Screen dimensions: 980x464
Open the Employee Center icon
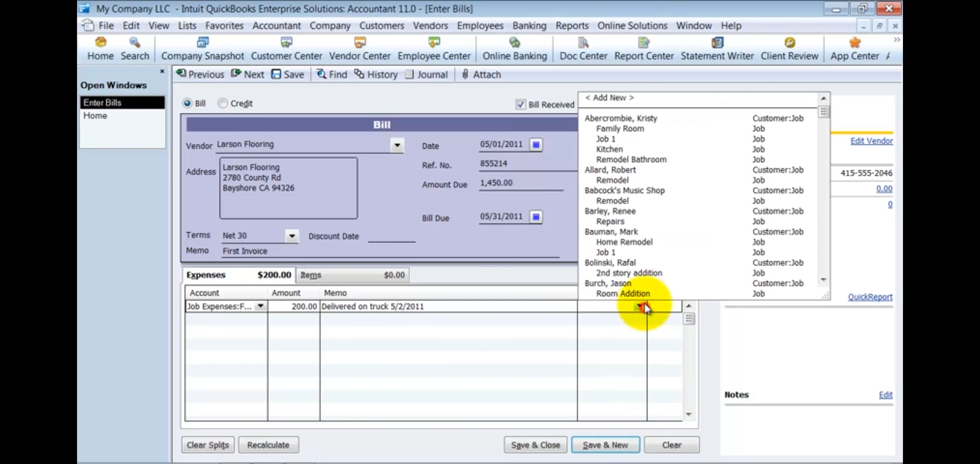click(x=434, y=49)
